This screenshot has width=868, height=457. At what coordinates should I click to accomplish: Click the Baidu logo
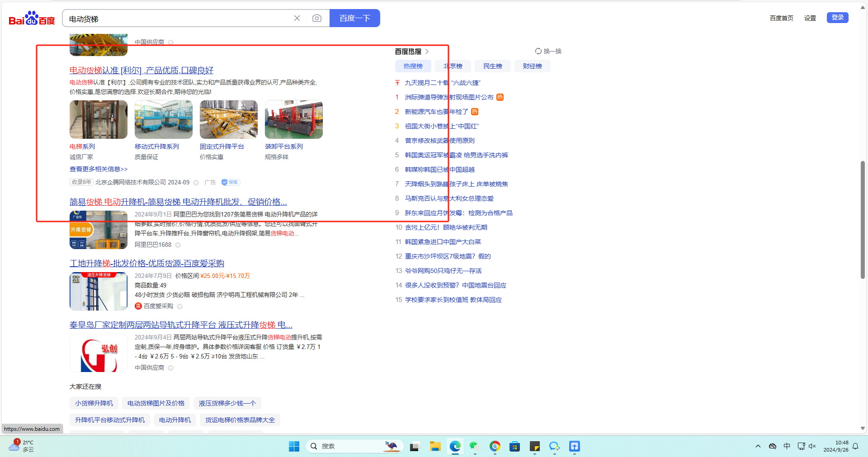pyautogui.click(x=32, y=19)
